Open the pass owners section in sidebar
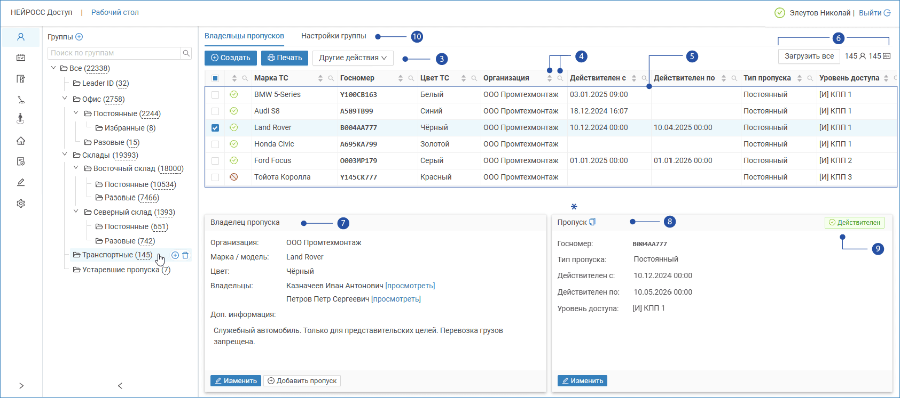 (x=21, y=37)
